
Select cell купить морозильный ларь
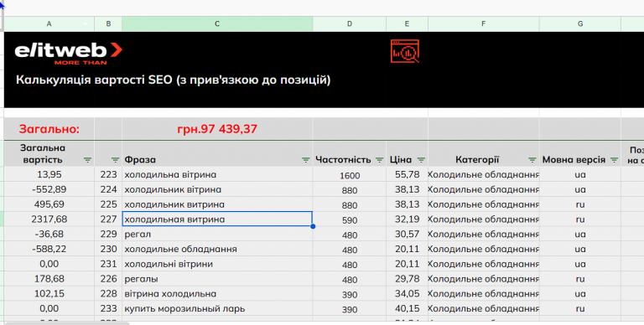point(217,308)
